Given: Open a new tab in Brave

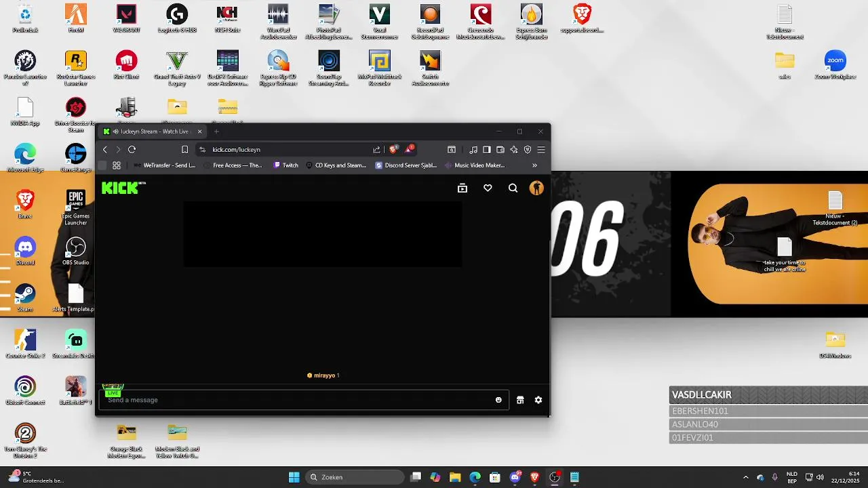Looking at the screenshot, I should point(216,131).
